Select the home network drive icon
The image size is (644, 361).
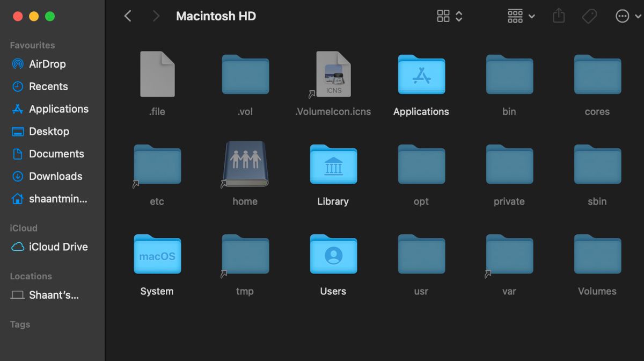tap(245, 165)
